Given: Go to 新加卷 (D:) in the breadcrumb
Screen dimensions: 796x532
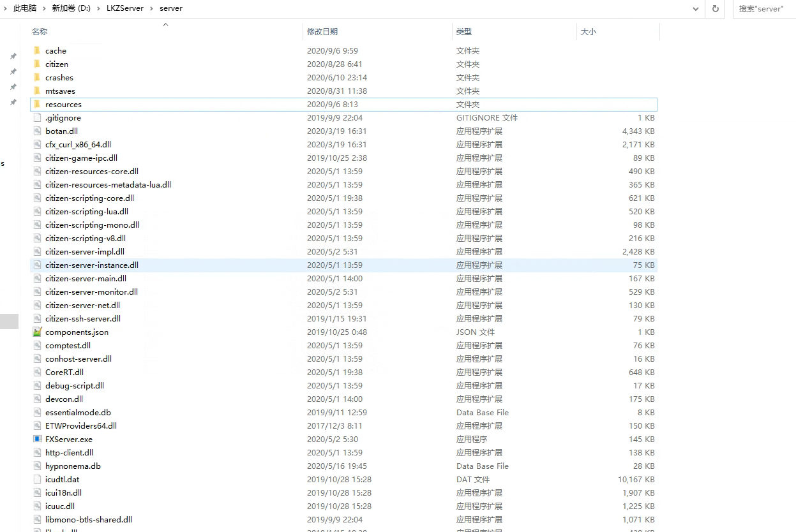Looking at the screenshot, I should coord(71,8).
